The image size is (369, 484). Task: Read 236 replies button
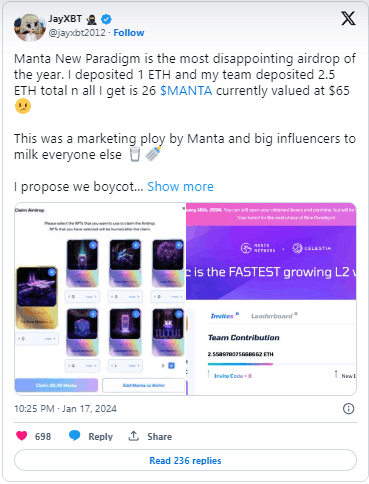185,460
